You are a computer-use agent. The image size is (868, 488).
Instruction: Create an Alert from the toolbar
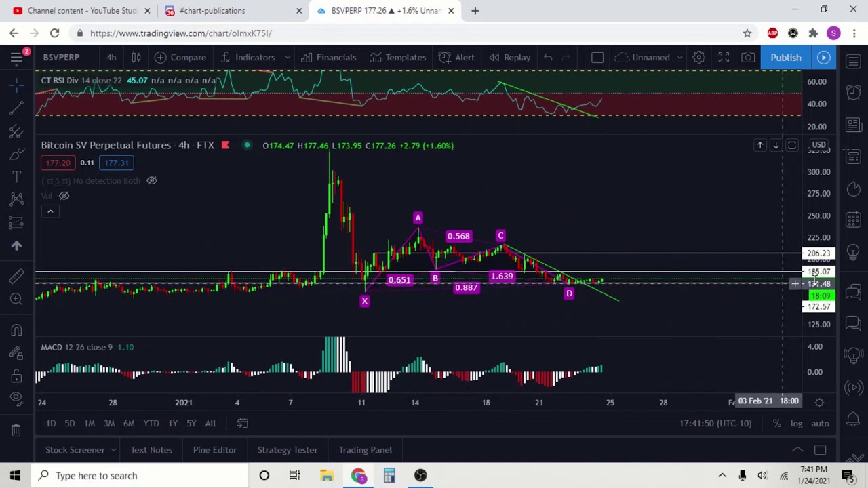456,58
